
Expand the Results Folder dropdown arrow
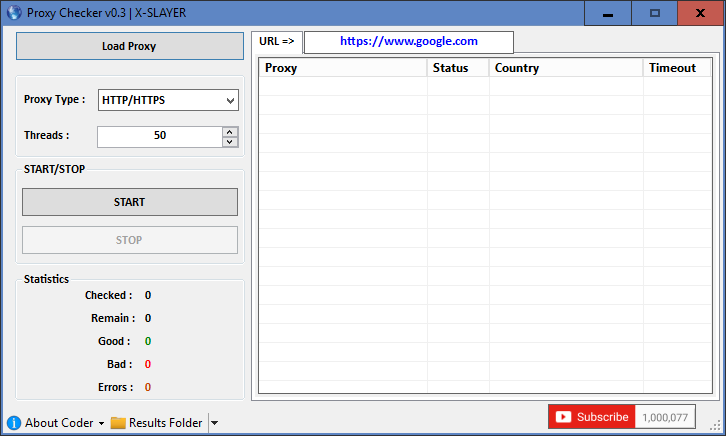click(214, 423)
